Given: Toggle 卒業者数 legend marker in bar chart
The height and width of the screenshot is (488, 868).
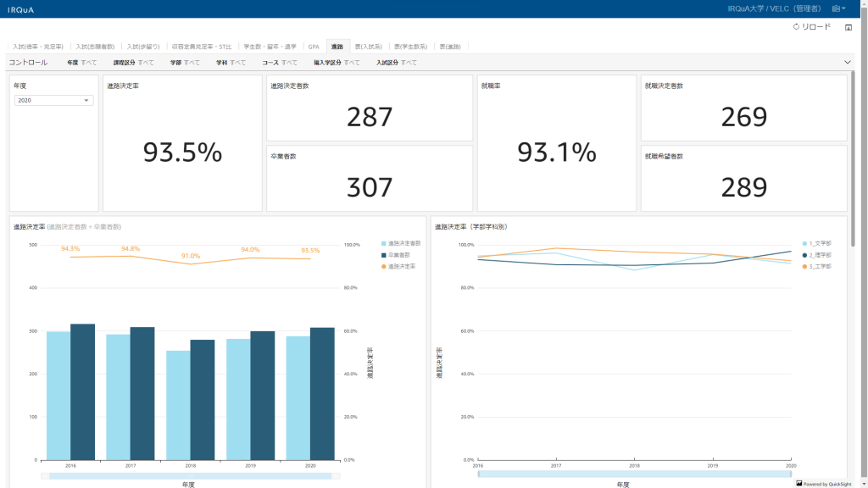Looking at the screenshot, I should pyautogui.click(x=384, y=255).
